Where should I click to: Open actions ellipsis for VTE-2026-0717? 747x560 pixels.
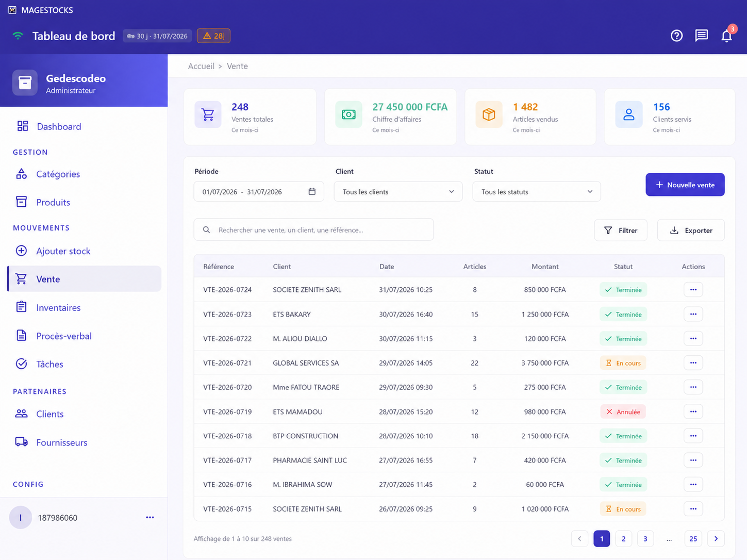point(693,460)
